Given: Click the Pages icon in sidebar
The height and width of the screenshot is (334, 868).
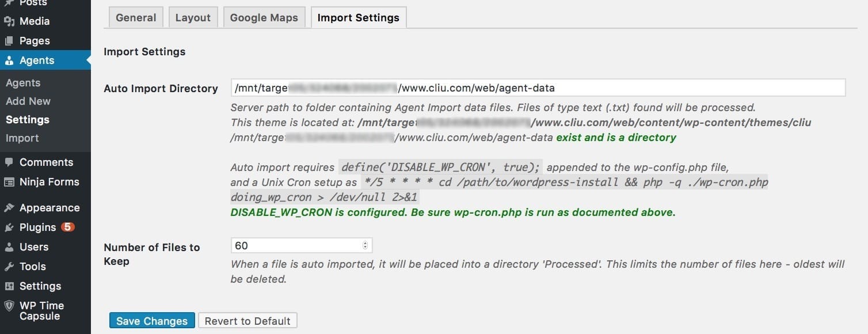Looking at the screenshot, I should point(9,41).
